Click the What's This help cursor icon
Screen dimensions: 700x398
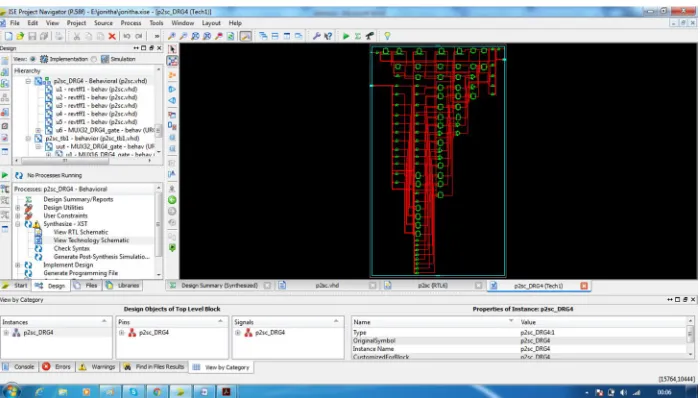pyautogui.click(x=328, y=36)
